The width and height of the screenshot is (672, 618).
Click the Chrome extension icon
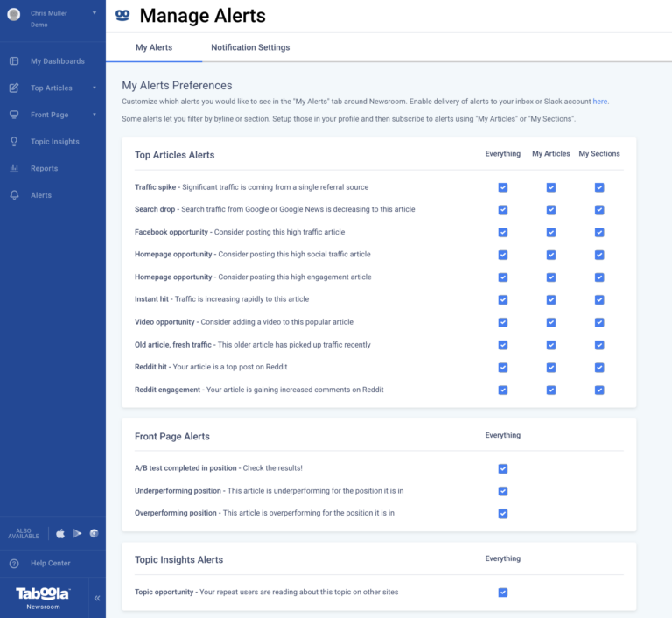(94, 533)
